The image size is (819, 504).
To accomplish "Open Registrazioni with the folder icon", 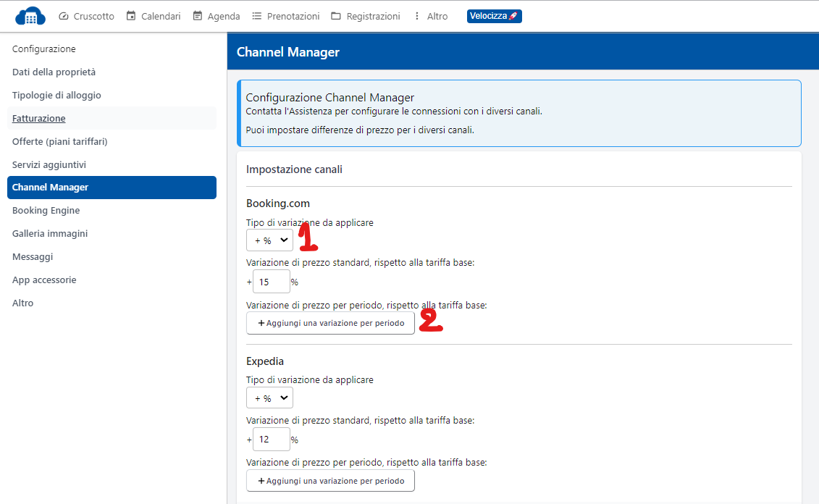I will (x=365, y=16).
